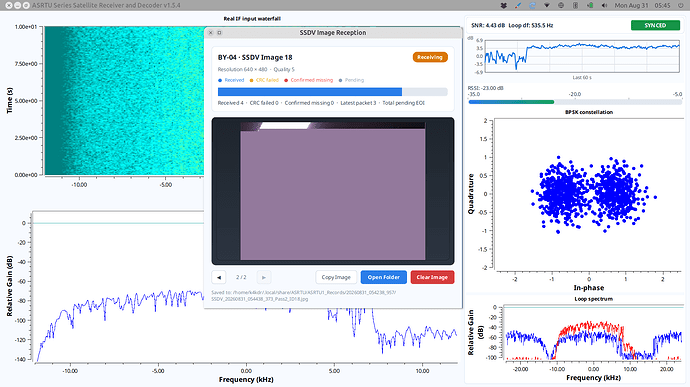Click the 'Last 60 s' label
The width and height of the screenshot is (690, 387).
[582, 77]
